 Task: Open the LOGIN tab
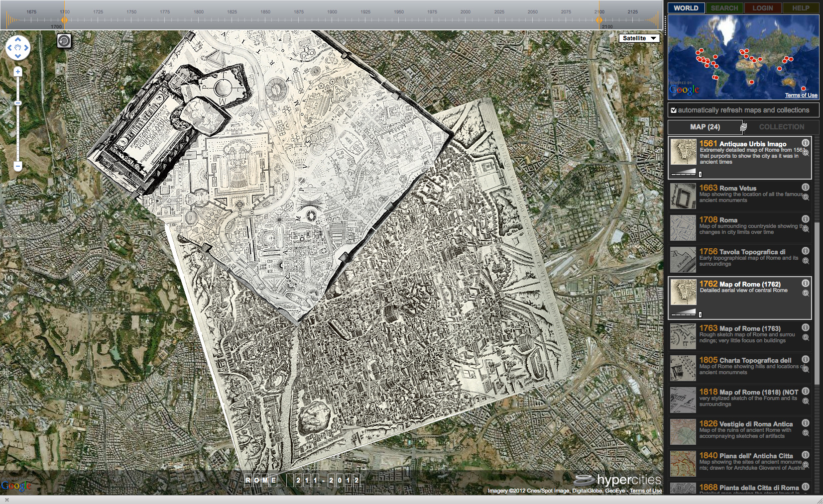tap(763, 8)
